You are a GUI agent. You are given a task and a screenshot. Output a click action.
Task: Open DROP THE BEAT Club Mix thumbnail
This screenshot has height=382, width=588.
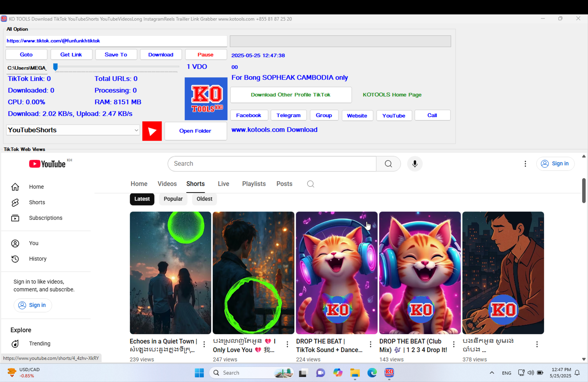(420, 273)
